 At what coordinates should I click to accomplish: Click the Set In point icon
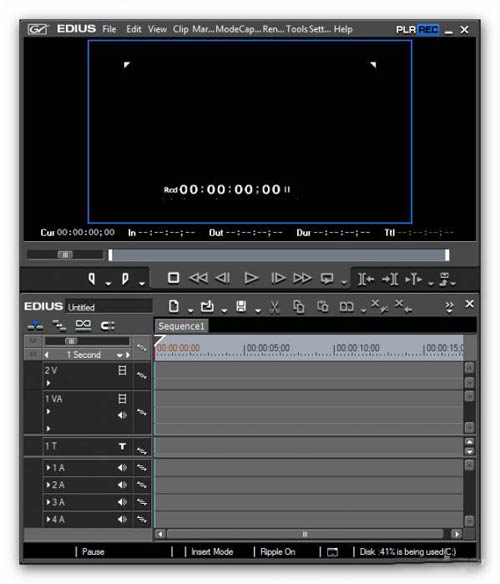coord(91,279)
